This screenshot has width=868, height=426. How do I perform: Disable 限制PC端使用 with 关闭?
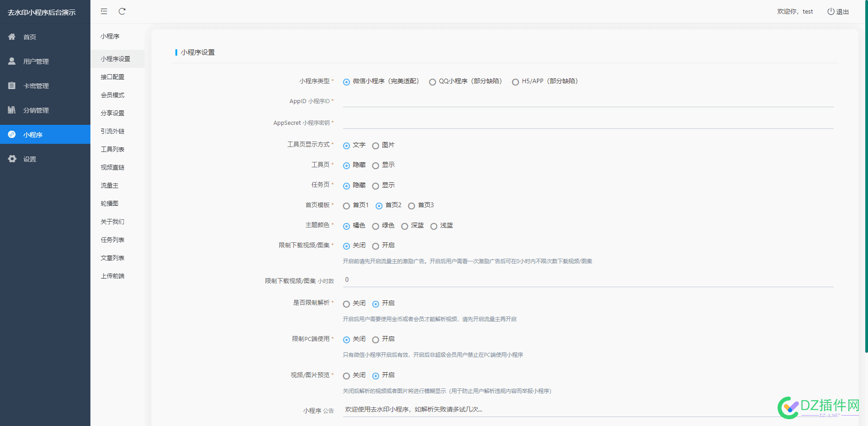pos(346,340)
